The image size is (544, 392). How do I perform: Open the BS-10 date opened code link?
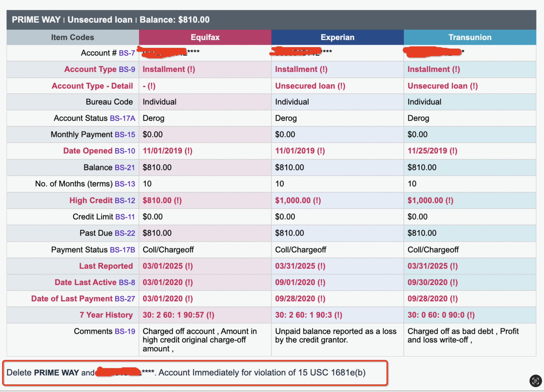coord(125,151)
